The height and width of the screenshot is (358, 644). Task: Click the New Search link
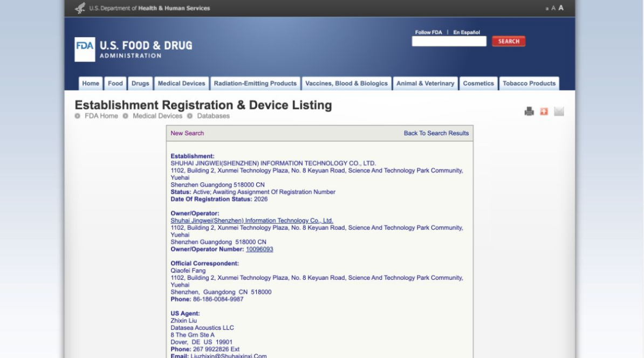(187, 133)
